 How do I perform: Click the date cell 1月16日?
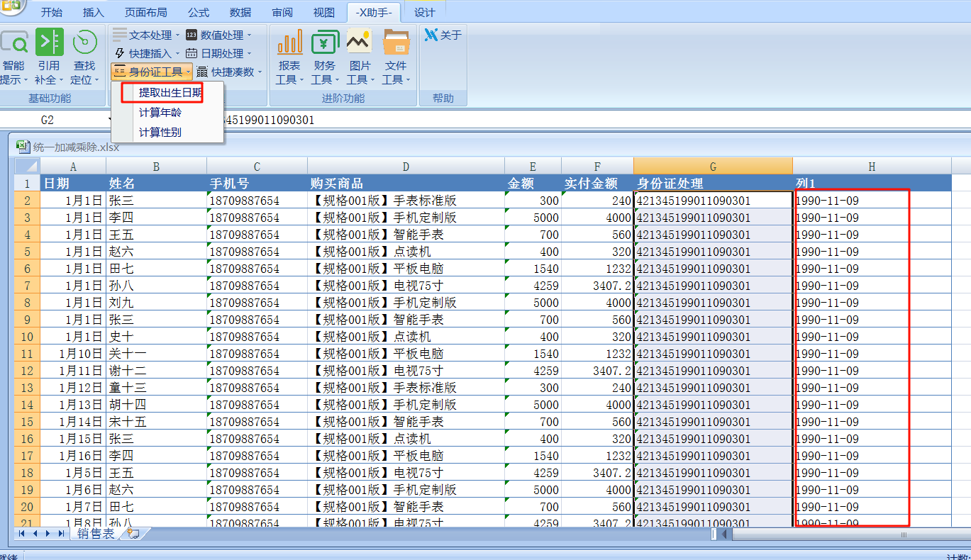click(73, 455)
